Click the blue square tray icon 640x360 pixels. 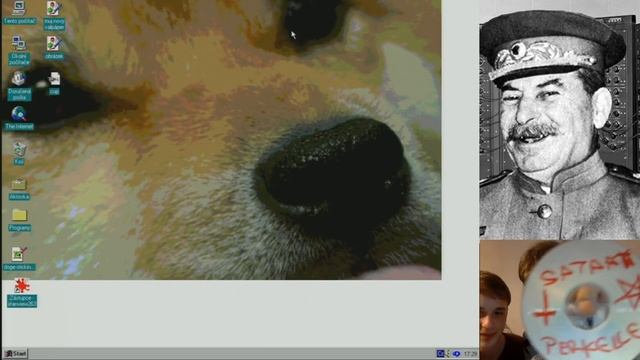(440, 353)
